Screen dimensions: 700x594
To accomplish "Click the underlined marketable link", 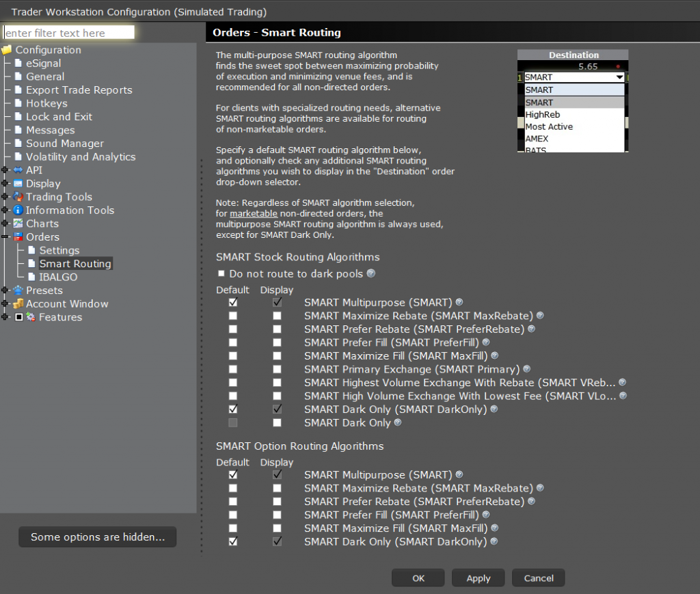I will [254, 213].
